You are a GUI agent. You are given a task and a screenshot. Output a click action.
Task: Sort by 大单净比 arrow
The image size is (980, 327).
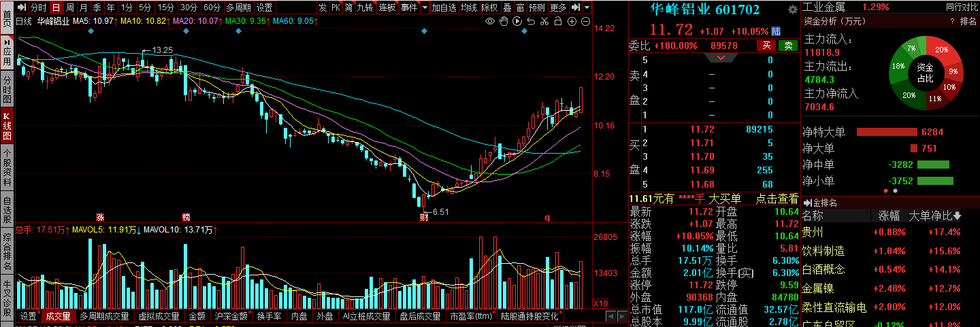click(x=958, y=216)
